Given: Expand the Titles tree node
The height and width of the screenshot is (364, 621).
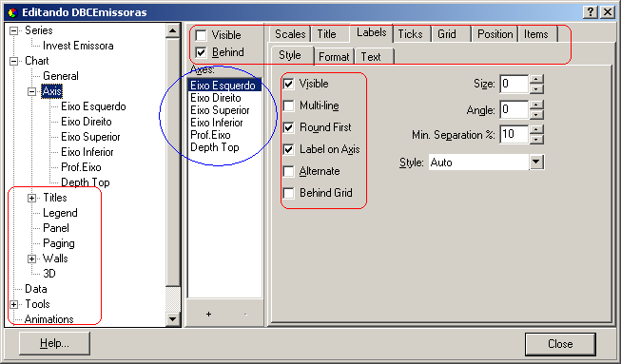Looking at the screenshot, I should [x=32, y=198].
